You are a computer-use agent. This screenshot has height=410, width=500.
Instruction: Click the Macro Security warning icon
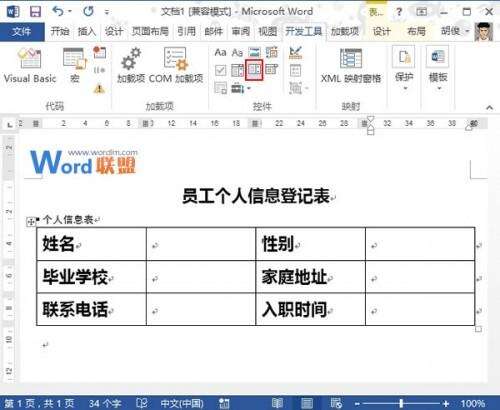[x=99, y=89]
